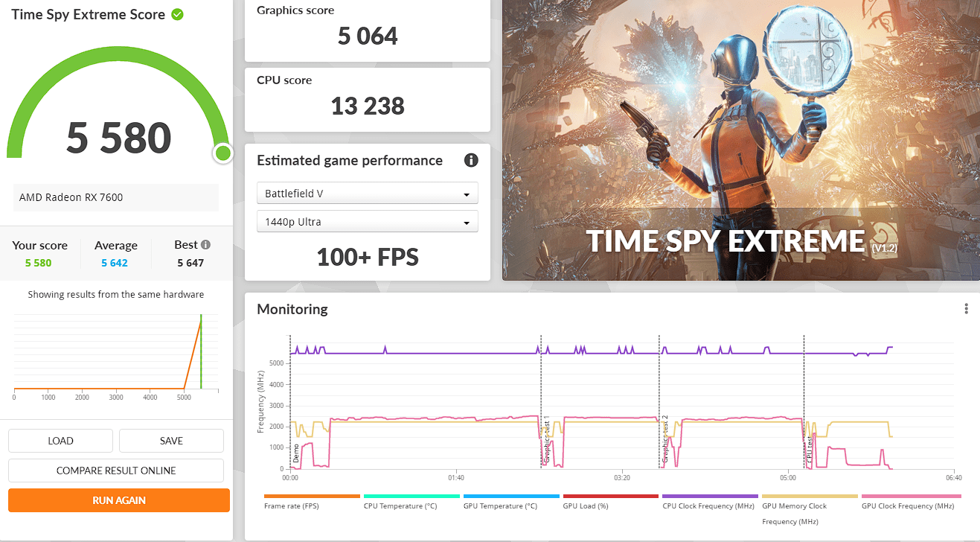Click the LOAD button
The height and width of the screenshot is (542, 980).
60,441
